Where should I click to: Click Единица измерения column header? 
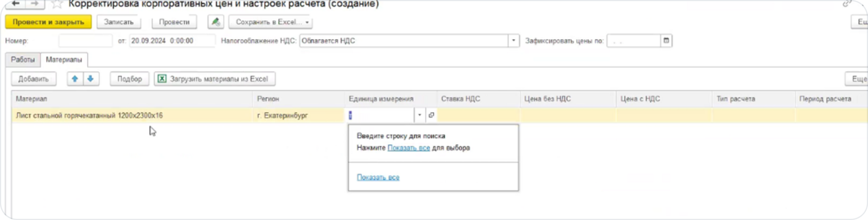[x=391, y=99]
